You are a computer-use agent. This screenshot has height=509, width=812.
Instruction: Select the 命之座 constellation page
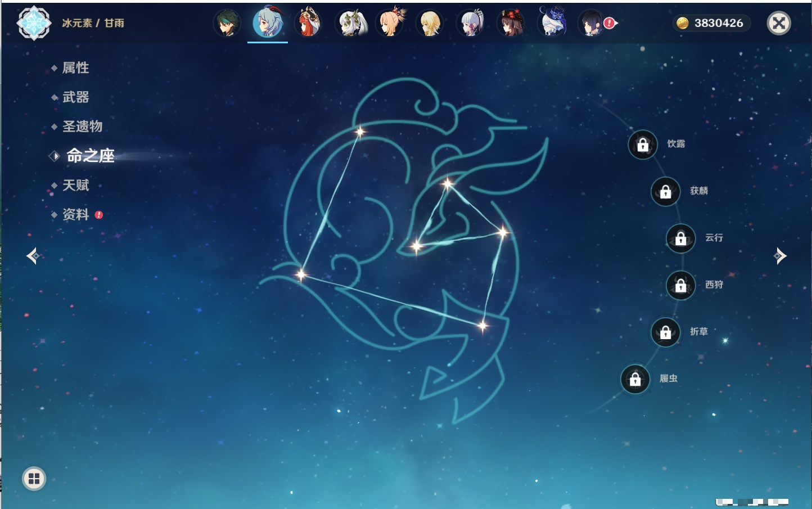[x=90, y=156]
